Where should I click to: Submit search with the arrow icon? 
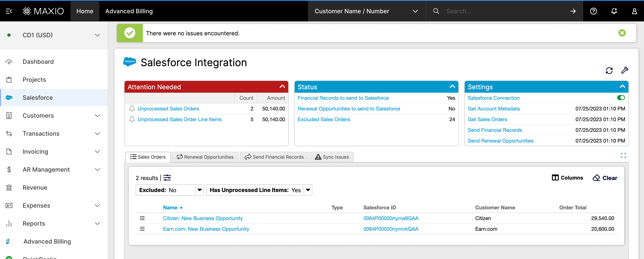coord(573,11)
